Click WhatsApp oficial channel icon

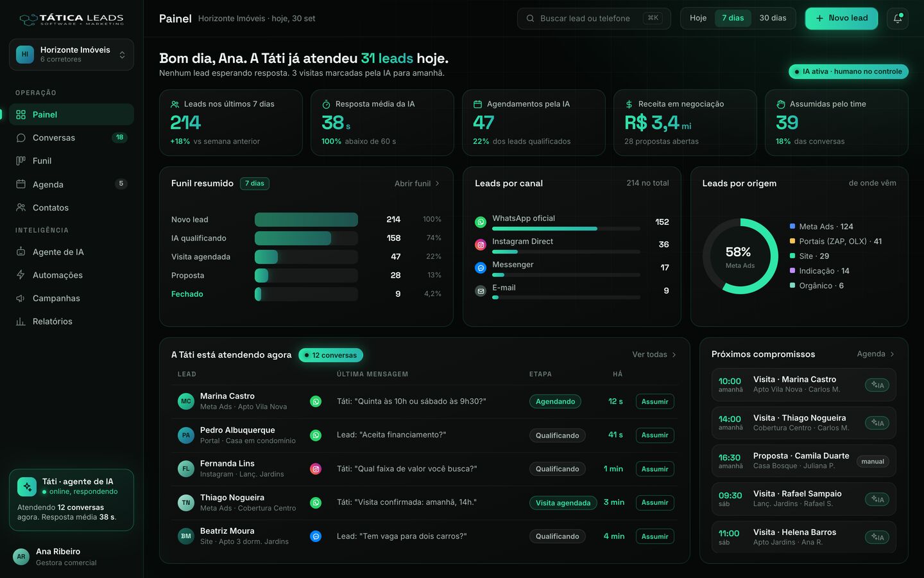[x=481, y=222]
